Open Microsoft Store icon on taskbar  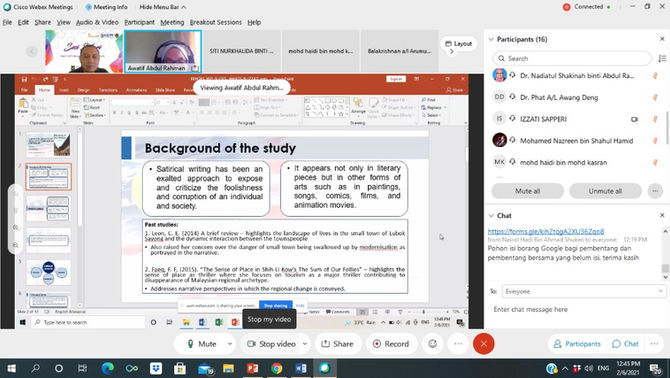[x=180, y=368]
